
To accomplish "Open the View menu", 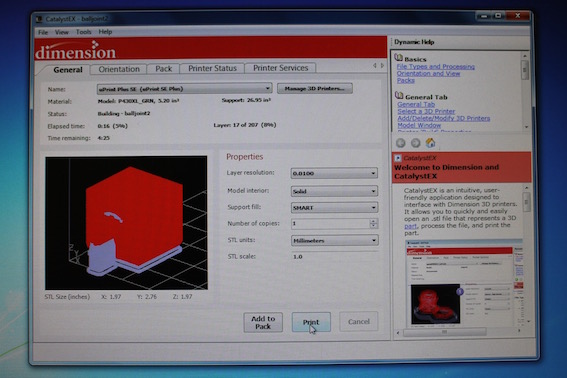I will (61, 32).
